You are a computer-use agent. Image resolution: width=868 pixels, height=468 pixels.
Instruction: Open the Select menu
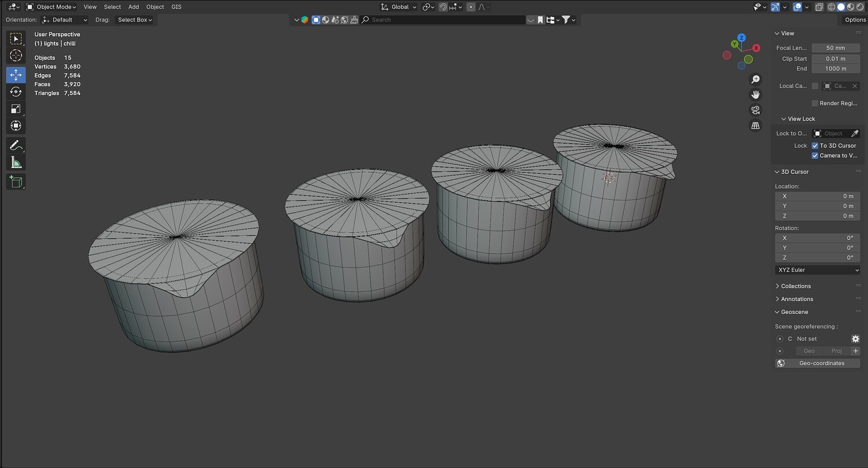point(112,7)
